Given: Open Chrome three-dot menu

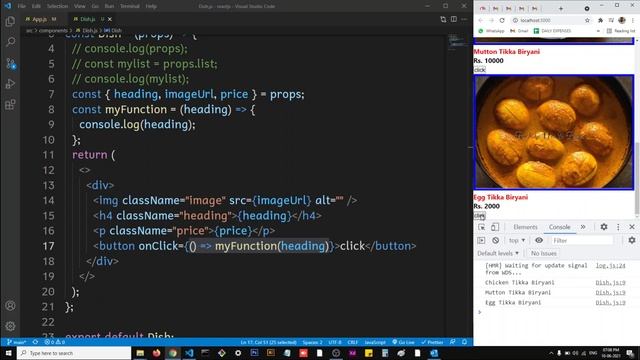Looking at the screenshot, I should point(633,20).
